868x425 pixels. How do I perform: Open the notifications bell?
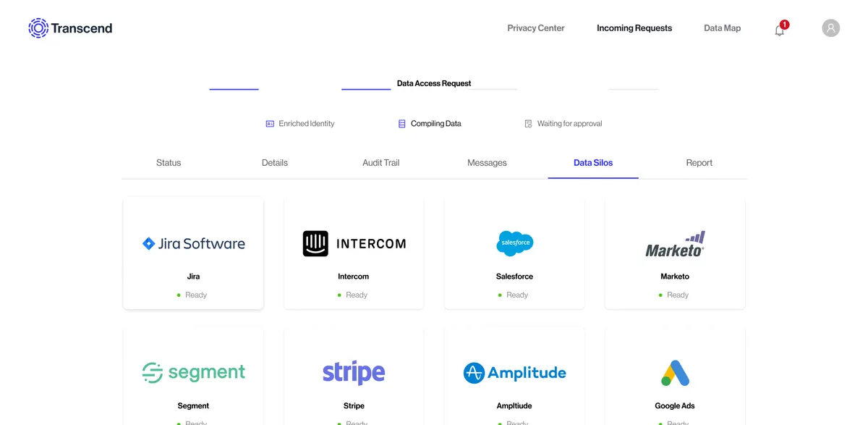pos(780,29)
